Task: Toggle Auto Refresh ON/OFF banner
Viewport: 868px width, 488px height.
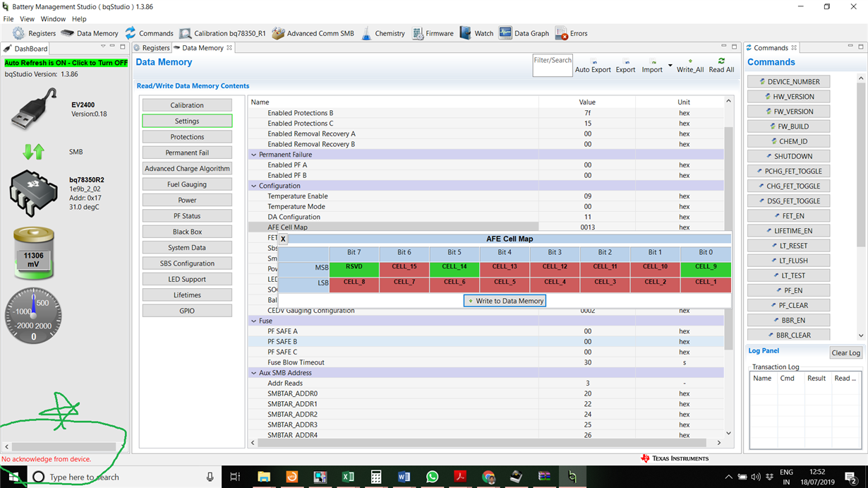Action: tap(66, 63)
